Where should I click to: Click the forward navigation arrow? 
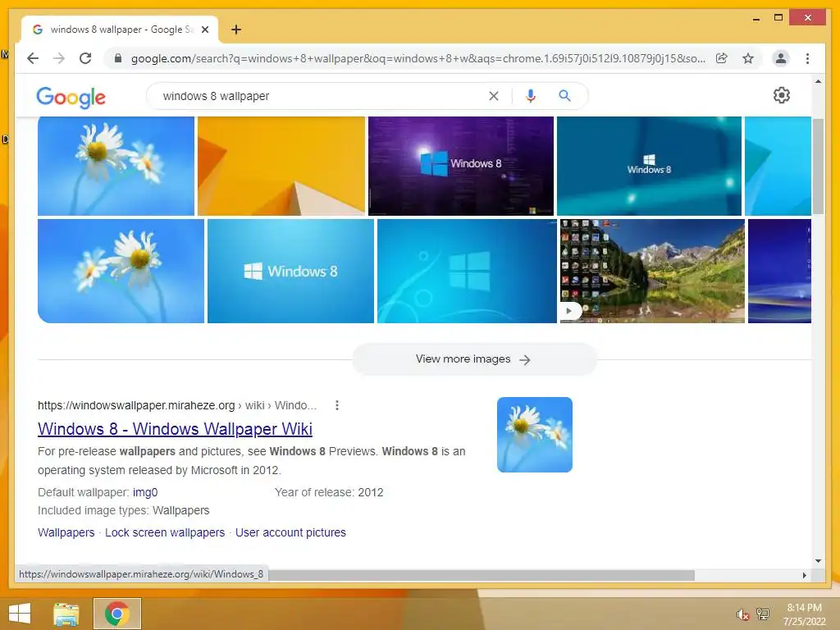[59, 58]
